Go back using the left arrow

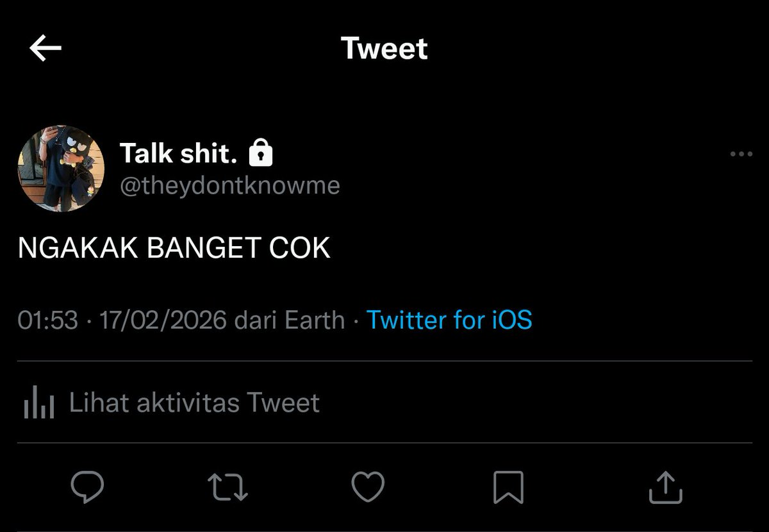point(45,48)
